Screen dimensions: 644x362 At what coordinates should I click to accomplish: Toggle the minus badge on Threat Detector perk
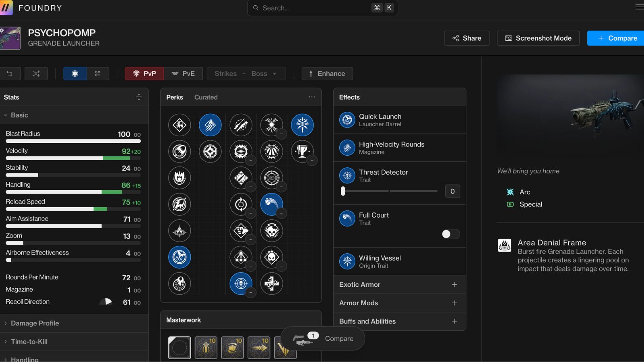click(x=250, y=293)
